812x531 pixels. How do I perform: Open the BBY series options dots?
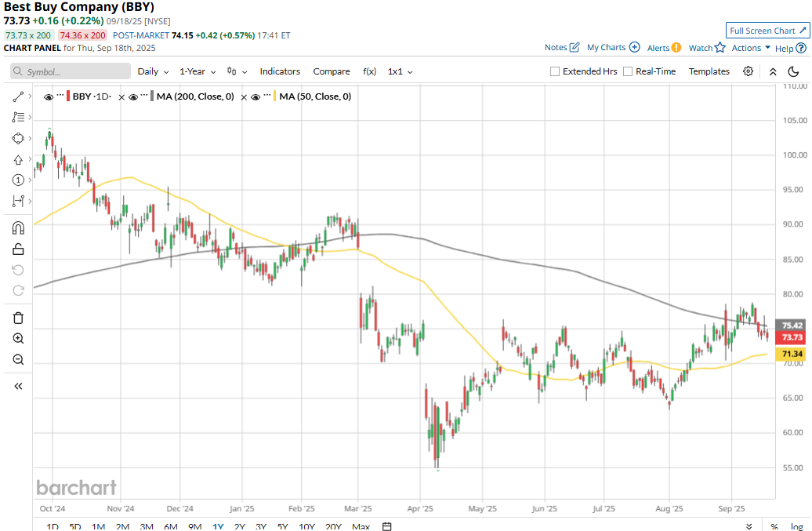pos(60,96)
